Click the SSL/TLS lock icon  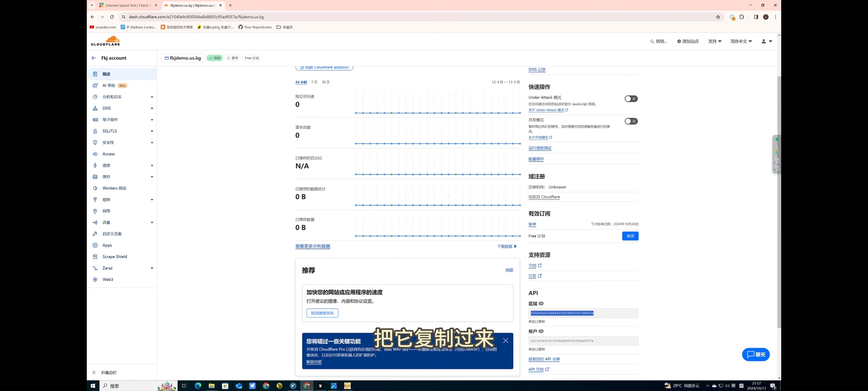coord(95,131)
